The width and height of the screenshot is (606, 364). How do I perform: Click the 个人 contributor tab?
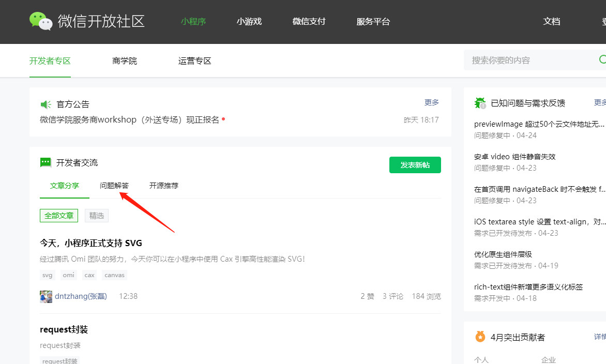point(481,360)
